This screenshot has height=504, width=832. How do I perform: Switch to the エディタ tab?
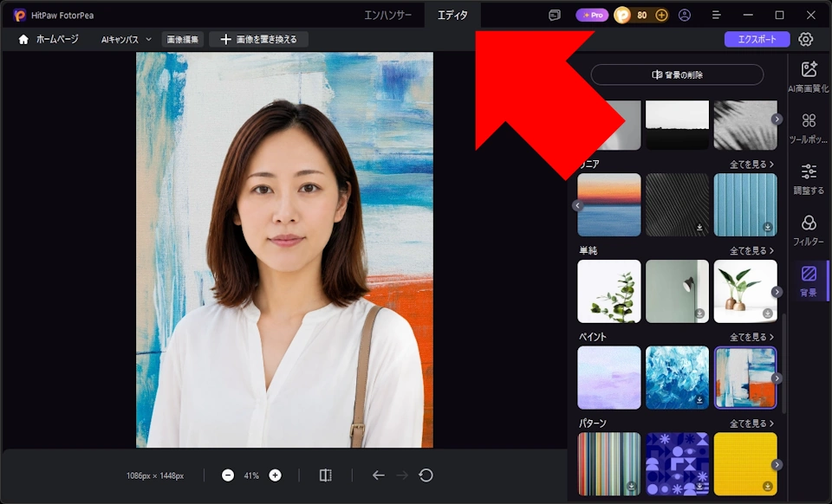452,16
